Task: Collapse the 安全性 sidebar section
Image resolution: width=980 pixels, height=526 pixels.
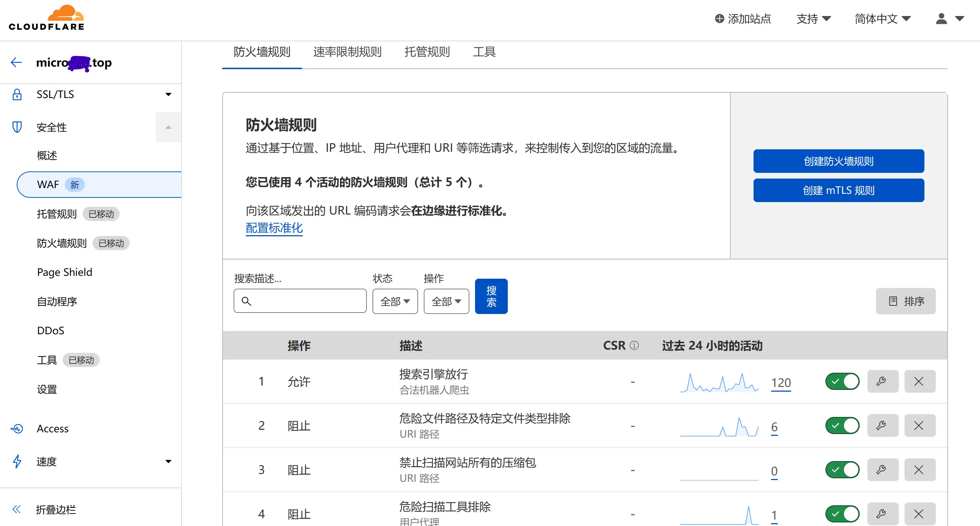Action: [168, 127]
